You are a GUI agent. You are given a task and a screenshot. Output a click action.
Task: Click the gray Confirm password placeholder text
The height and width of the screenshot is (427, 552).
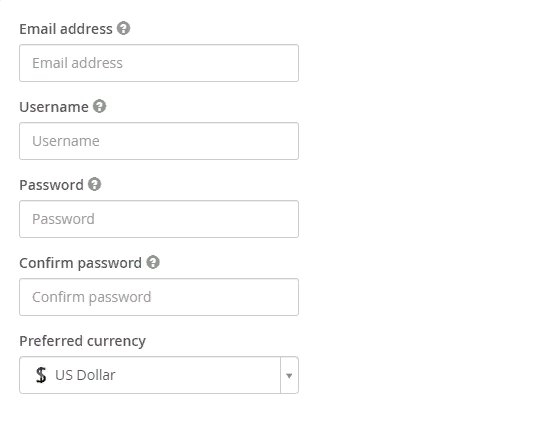tap(92, 297)
